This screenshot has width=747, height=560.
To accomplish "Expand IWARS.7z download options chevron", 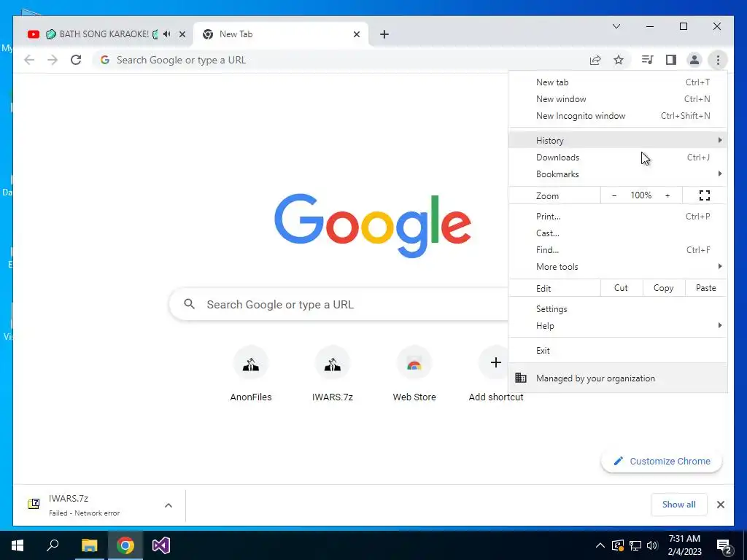I will click(169, 505).
